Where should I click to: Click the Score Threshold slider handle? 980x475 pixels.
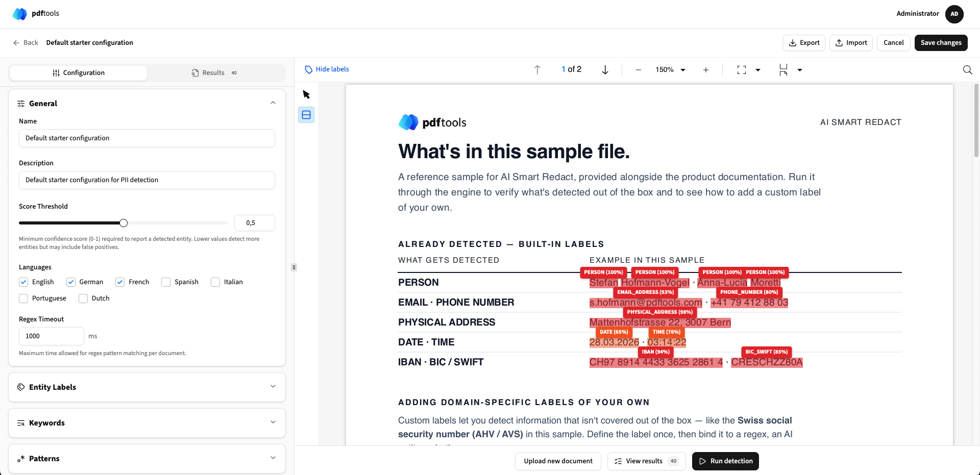tap(124, 223)
